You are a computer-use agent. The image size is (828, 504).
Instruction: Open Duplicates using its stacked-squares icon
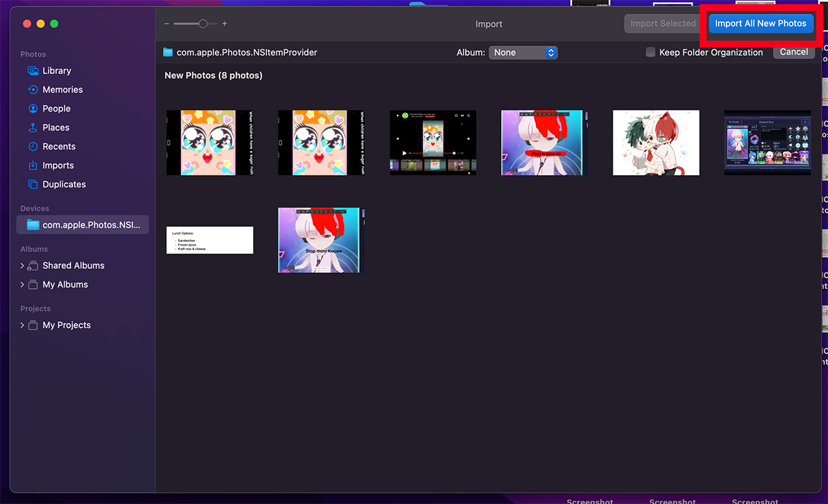(33, 184)
